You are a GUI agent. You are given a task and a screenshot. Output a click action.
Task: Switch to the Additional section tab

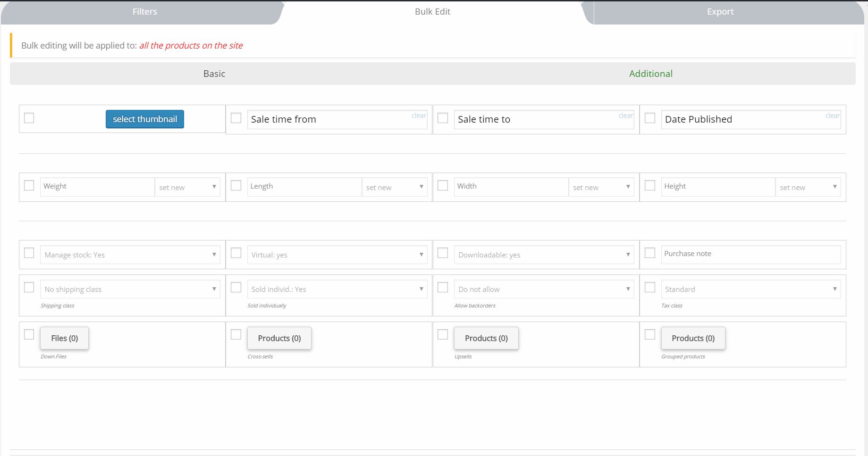(650, 74)
